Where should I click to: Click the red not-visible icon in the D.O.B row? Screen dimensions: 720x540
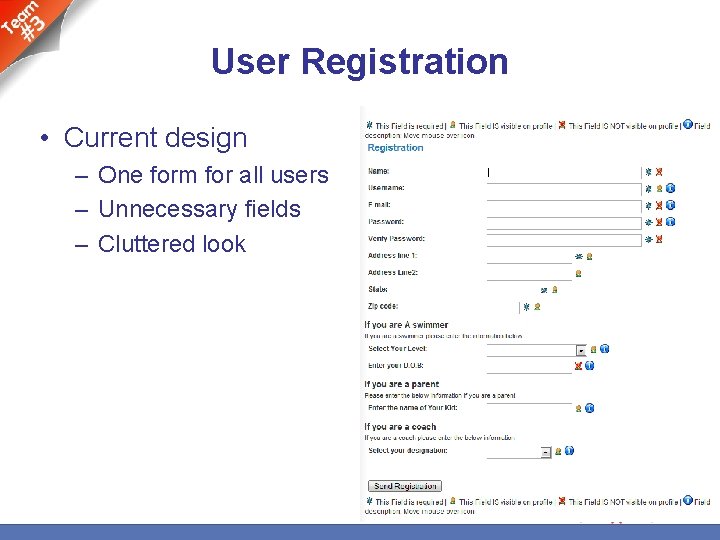(x=578, y=366)
